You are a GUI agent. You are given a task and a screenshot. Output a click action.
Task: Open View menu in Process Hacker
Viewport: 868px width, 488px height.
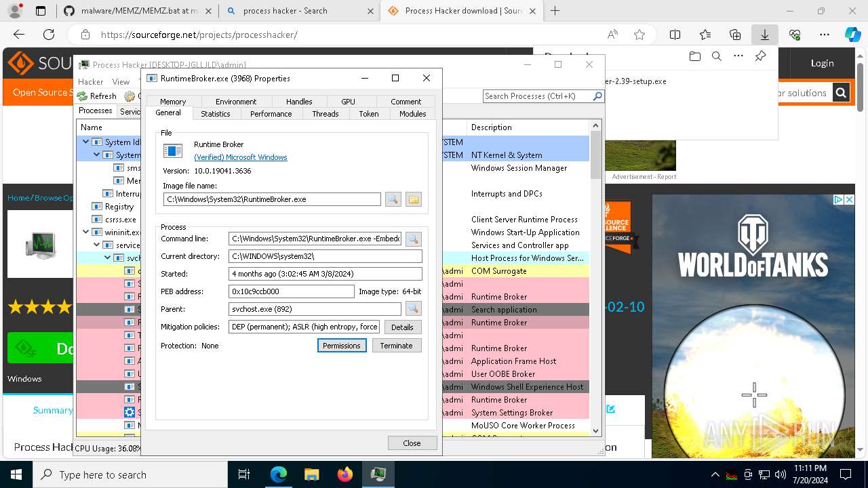(x=121, y=81)
